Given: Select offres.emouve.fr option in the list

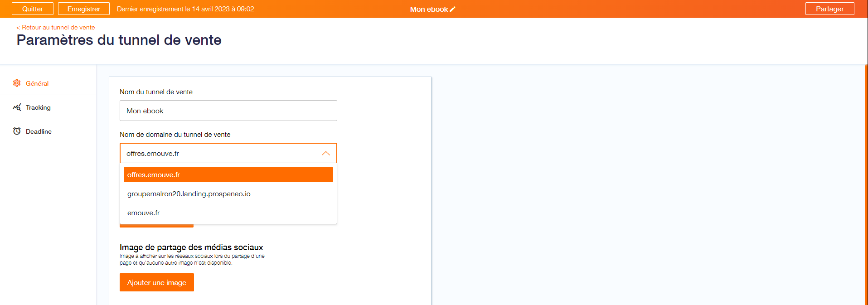Looking at the screenshot, I should point(228,174).
